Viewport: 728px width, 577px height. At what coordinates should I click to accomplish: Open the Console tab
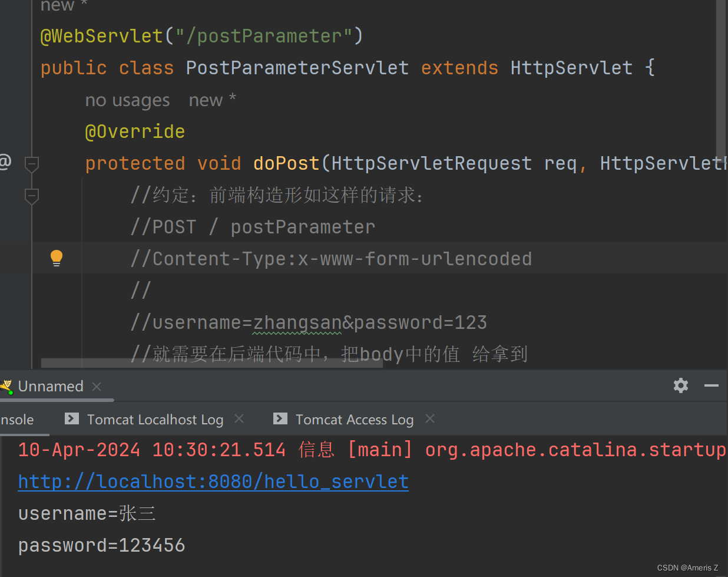(x=16, y=419)
